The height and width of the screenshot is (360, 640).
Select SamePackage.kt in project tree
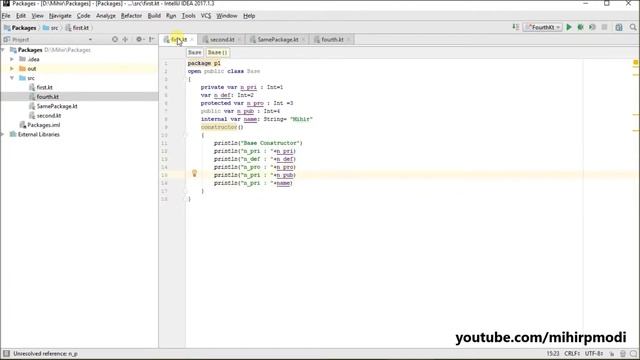tap(53, 106)
